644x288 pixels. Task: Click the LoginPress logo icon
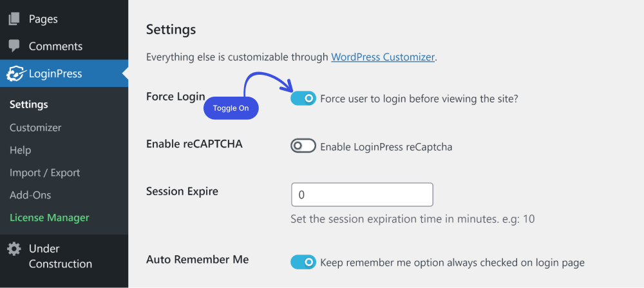point(15,73)
